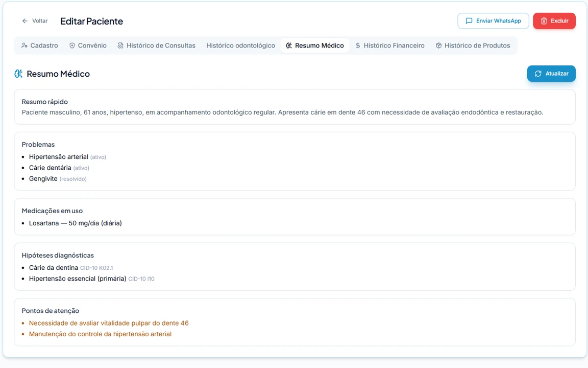Click the Medicações em uso section label
Screen dimensions: 588x368
[x=52, y=211]
